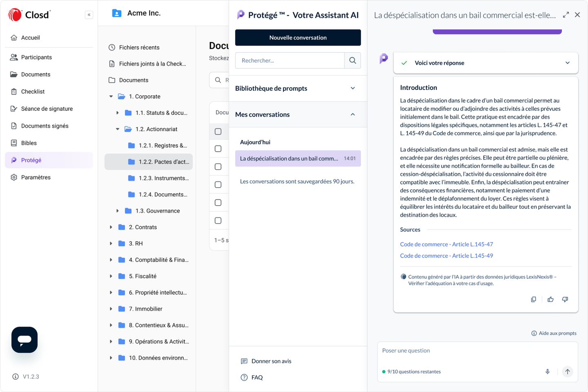
Task: Expand the assistant panel to fullscreen
Action: coord(566,15)
